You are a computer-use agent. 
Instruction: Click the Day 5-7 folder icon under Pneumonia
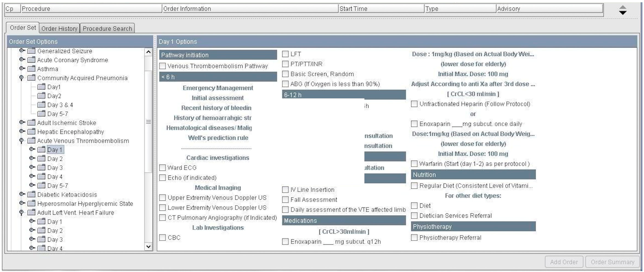point(41,114)
